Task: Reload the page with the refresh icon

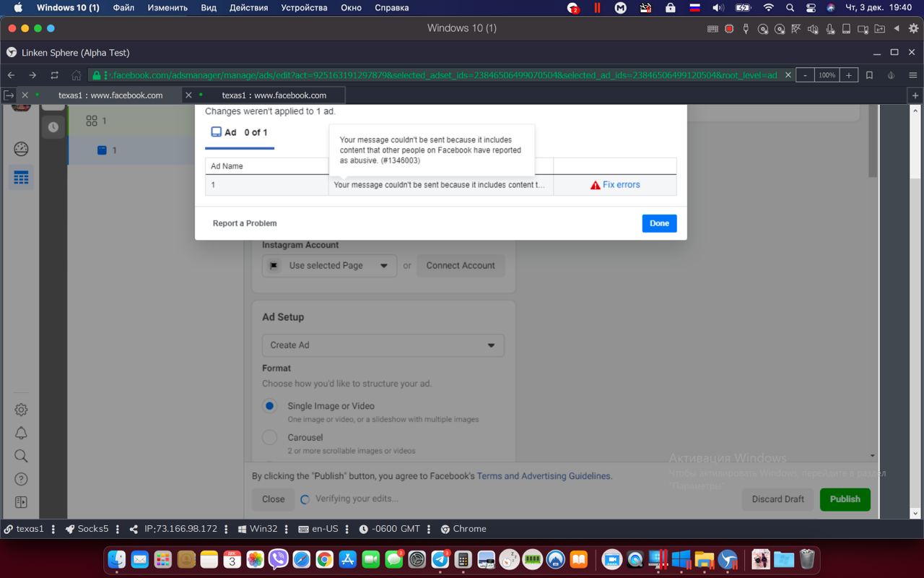Action: point(54,75)
